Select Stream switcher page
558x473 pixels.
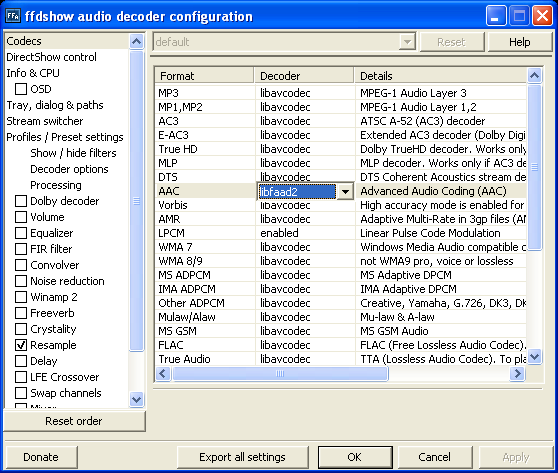click(44, 121)
